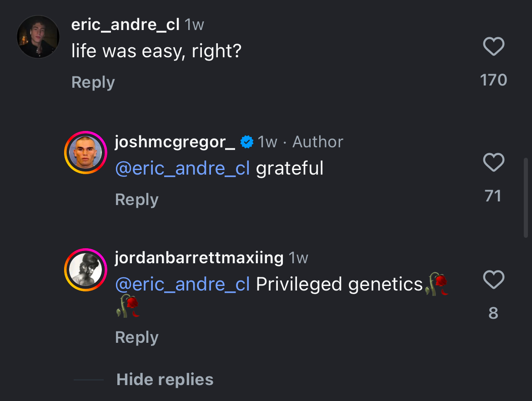Reply to eric_andre_cl's comment

93,82
